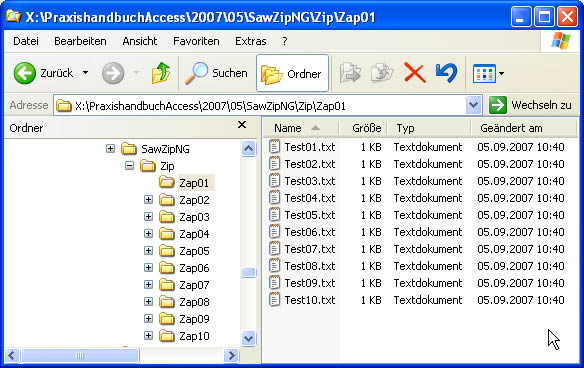584x368 pixels.
Task: Click the folder-up (Aufwärts) icon
Action: click(x=161, y=73)
